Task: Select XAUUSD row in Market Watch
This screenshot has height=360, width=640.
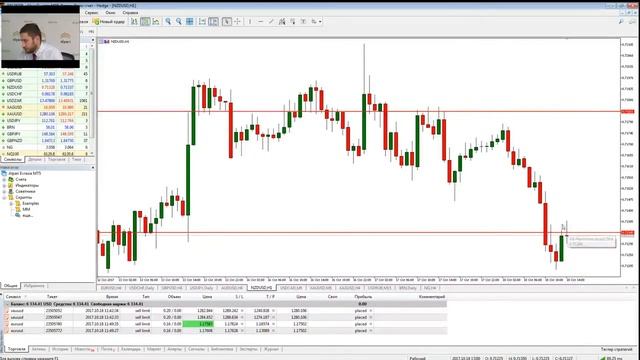Action: pos(45,114)
